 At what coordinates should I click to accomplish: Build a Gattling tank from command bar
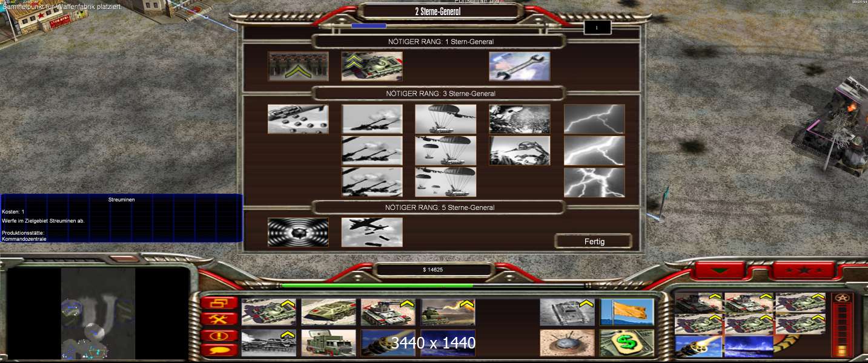388,312
